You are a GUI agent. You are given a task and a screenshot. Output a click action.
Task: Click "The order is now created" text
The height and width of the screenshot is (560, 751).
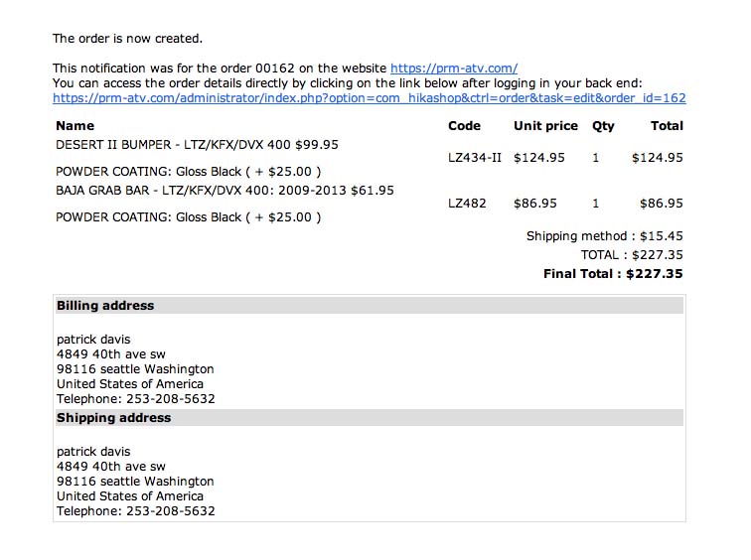click(127, 39)
